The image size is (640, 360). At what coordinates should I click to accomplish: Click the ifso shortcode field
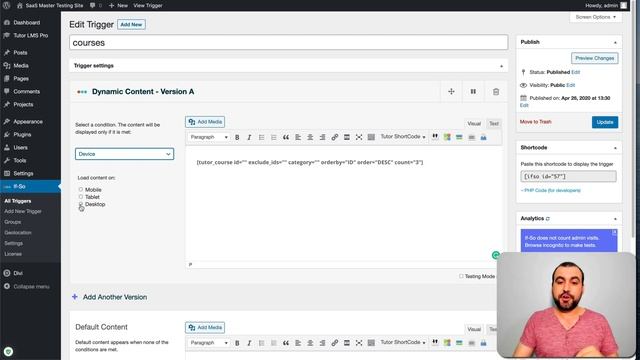(x=568, y=176)
